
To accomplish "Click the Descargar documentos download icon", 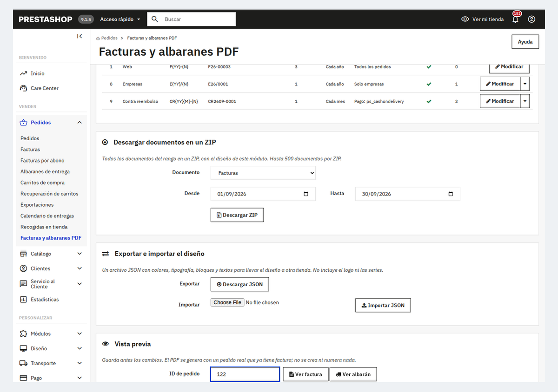I will (105, 143).
